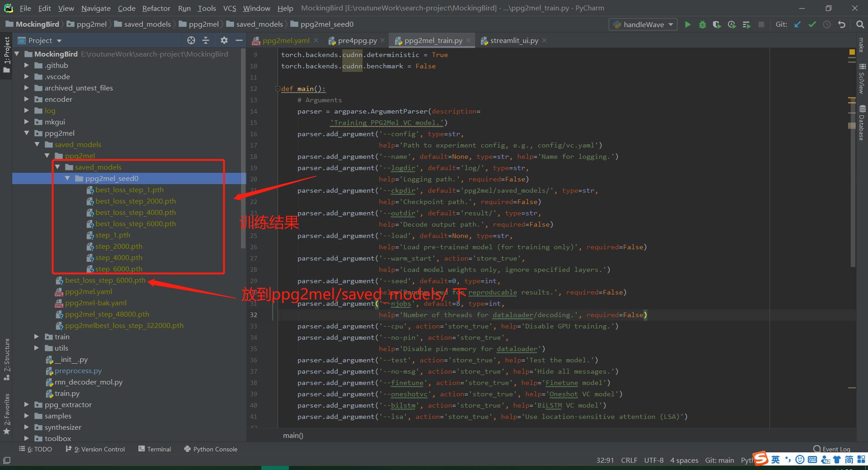Hide the Project panel with minus icon

(239, 40)
